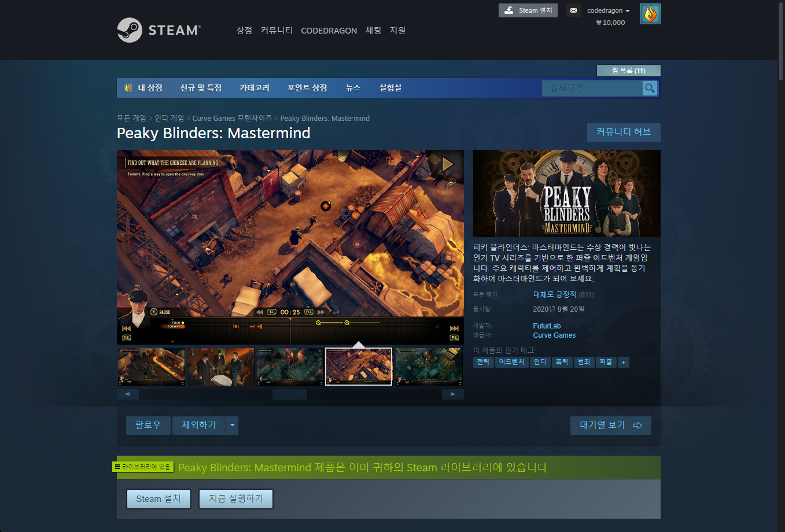The image size is (785, 532).
Task: Click the 어드벤처 tag
Action: coord(512,362)
